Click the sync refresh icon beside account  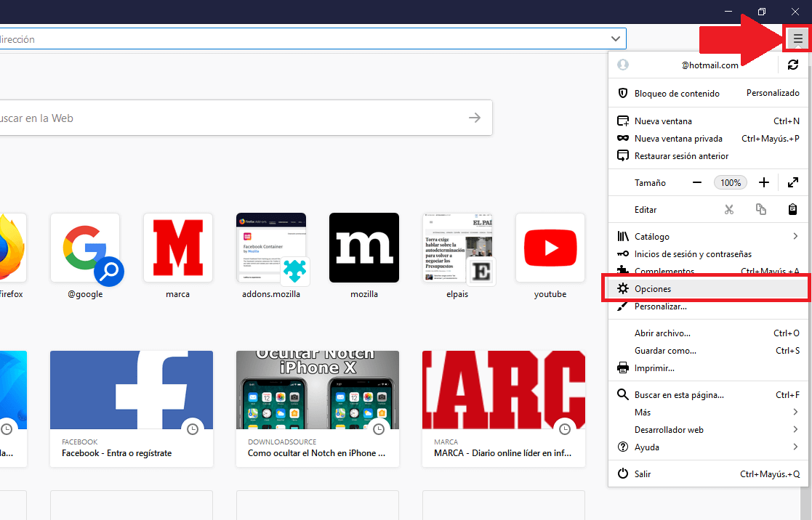(793, 65)
